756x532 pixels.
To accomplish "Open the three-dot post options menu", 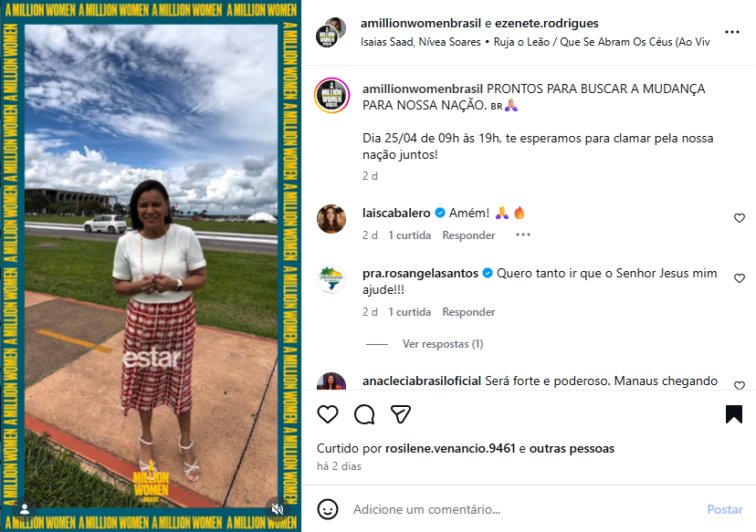I will pos(732,32).
